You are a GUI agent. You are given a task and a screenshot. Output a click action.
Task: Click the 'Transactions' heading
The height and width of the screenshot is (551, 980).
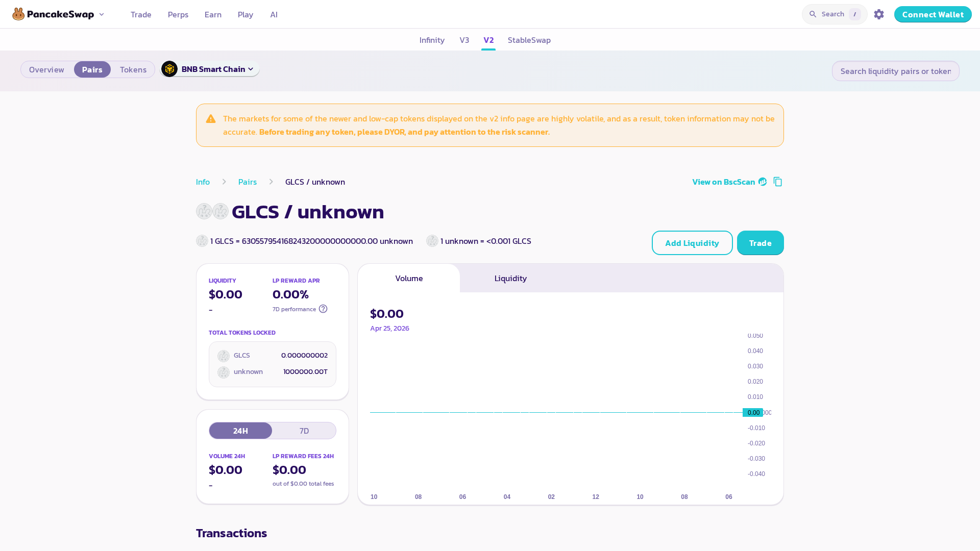click(232, 533)
